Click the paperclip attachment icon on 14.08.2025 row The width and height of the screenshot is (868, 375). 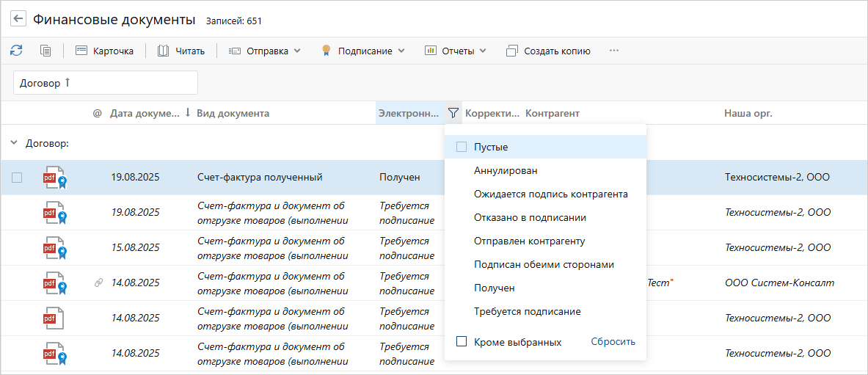tap(98, 283)
